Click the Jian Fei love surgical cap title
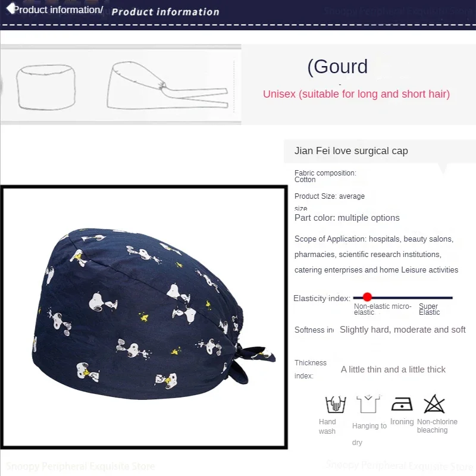Screen dimensions: 476x476 click(351, 151)
